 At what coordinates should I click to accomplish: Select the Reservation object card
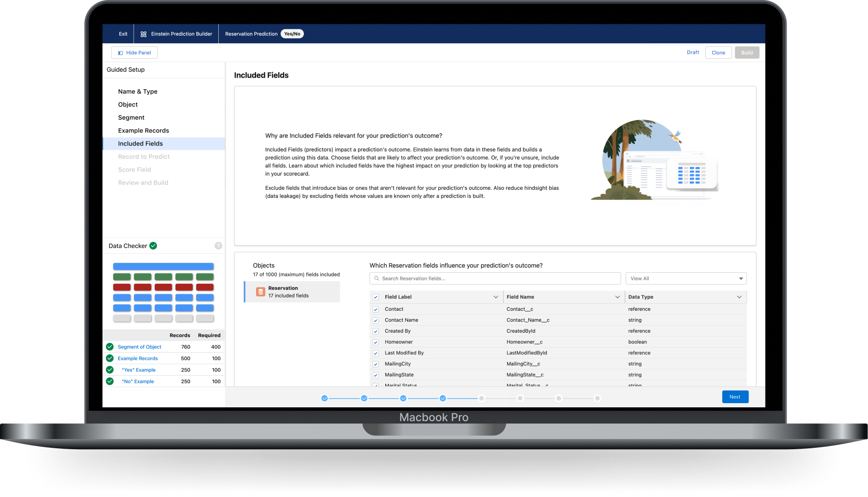tap(292, 291)
